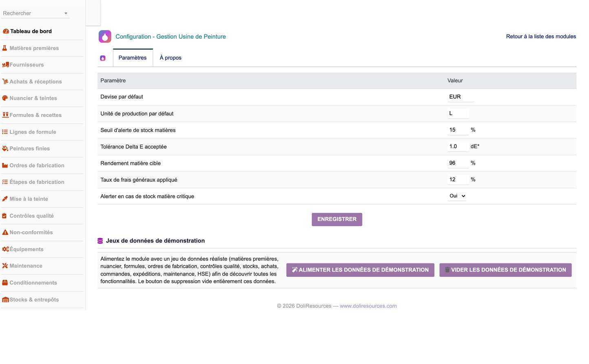The height and width of the screenshot is (364, 589).
Task: Click Alimenter les données de démonstration button
Action: pyautogui.click(x=360, y=270)
